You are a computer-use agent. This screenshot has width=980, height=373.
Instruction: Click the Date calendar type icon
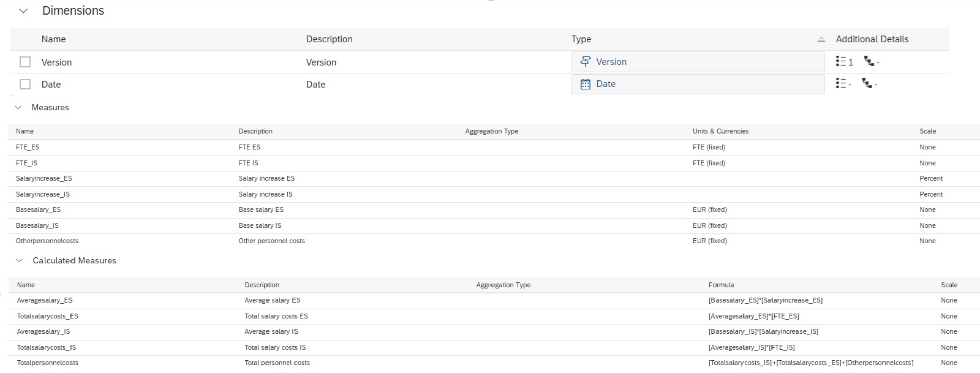[x=586, y=84]
